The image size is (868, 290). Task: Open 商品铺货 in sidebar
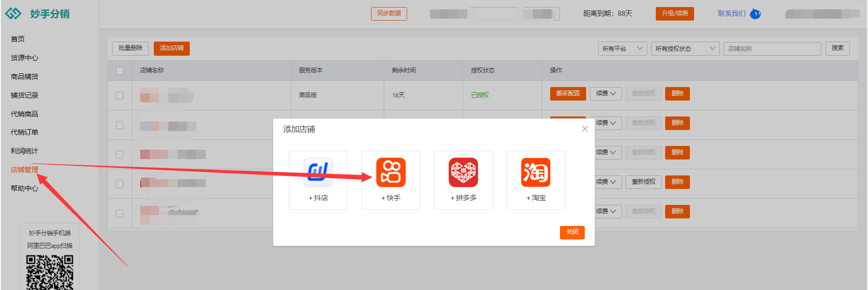[24, 77]
